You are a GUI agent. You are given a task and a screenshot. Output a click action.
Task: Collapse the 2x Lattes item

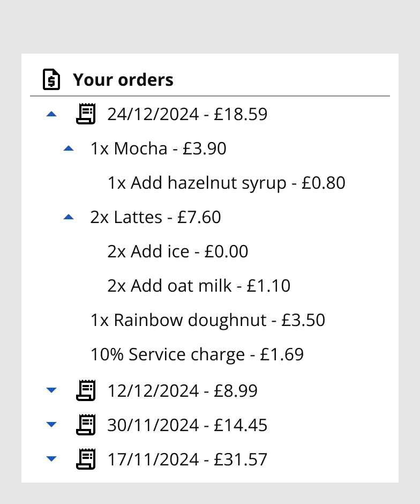(69, 217)
